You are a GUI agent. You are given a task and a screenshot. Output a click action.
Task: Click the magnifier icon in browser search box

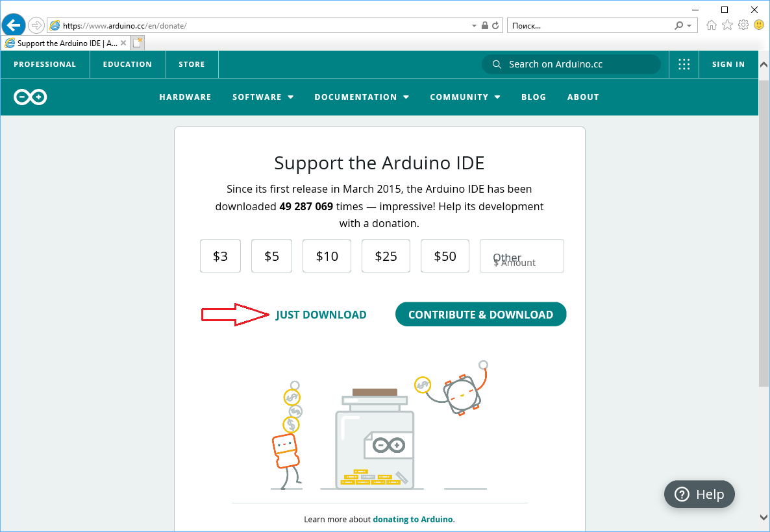(678, 25)
